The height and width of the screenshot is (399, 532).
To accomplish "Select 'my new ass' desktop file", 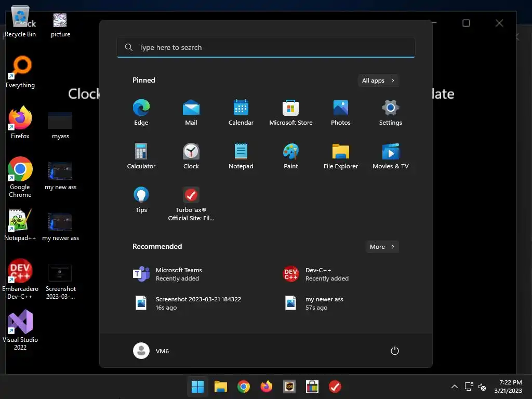I will [60, 176].
